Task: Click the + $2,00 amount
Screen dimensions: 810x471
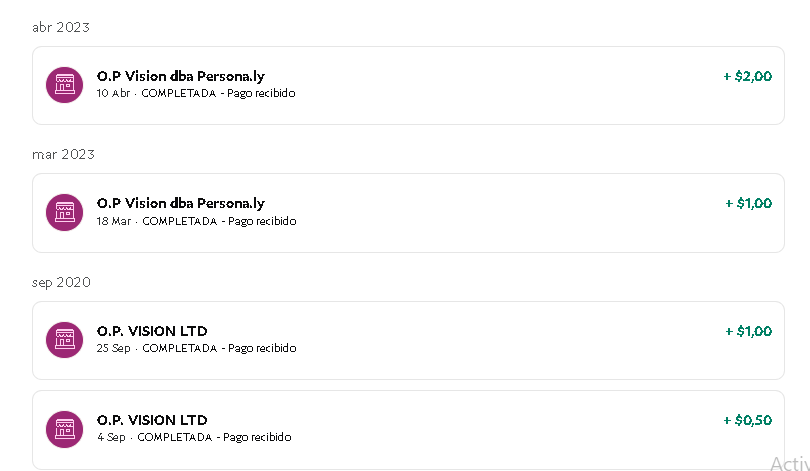Action: point(747,76)
